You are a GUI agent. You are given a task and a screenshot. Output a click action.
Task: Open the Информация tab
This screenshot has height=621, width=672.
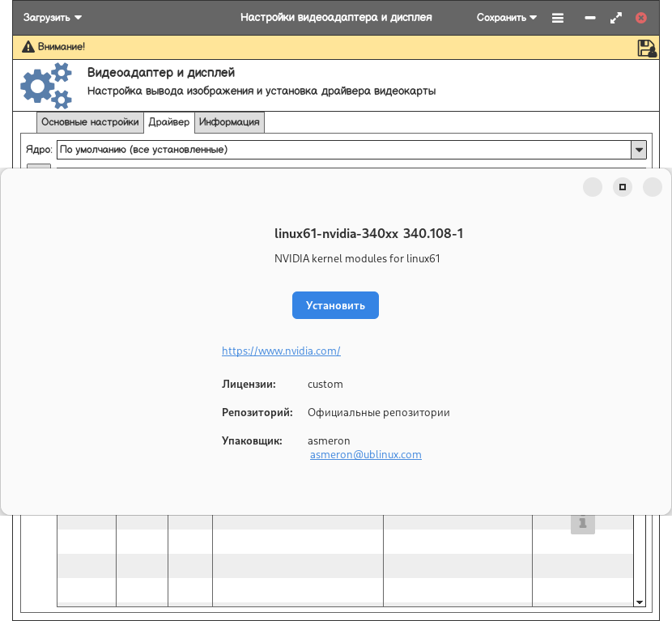click(x=229, y=122)
